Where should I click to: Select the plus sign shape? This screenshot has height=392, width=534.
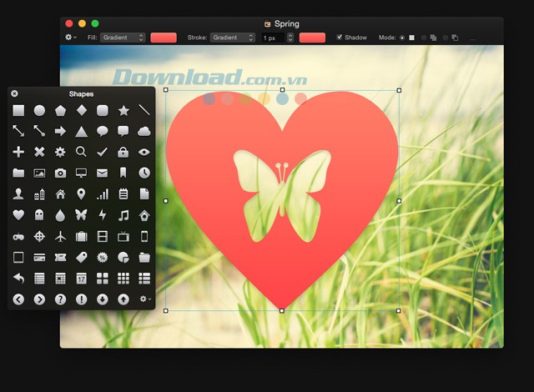coord(18,152)
